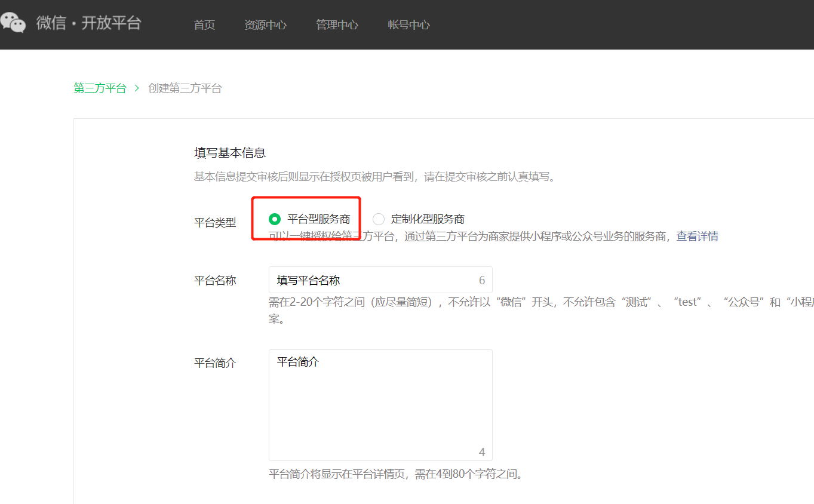Image resolution: width=814 pixels, height=504 pixels.
Task: Click the 平台简介将显示在平台详情页 hint text
Action: pyautogui.click(x=396, y=475)
